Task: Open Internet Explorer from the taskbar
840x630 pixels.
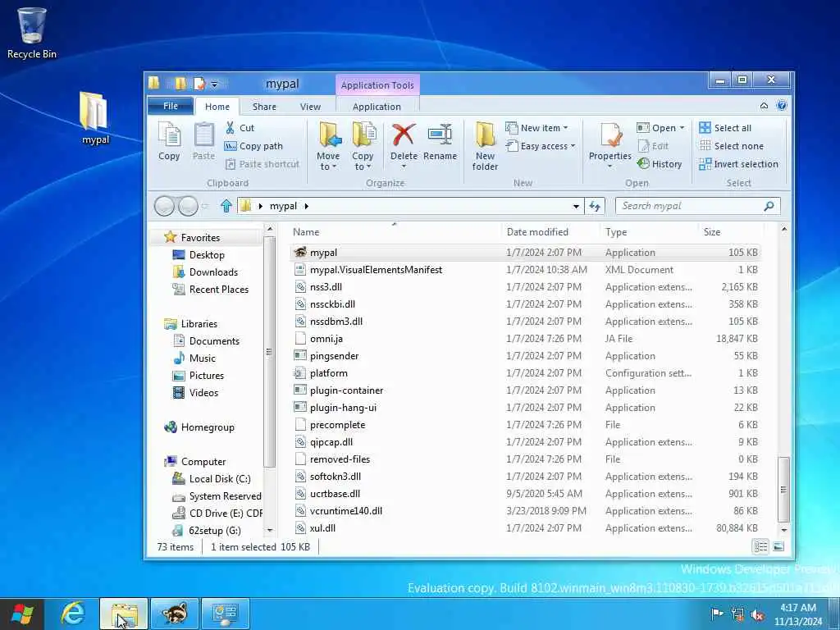Action: (73, 614)
